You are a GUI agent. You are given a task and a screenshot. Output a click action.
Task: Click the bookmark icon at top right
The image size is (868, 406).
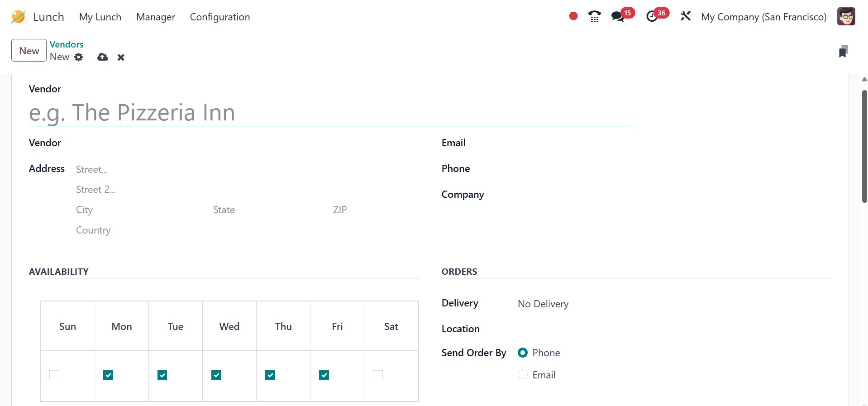[x=843, y=51]
